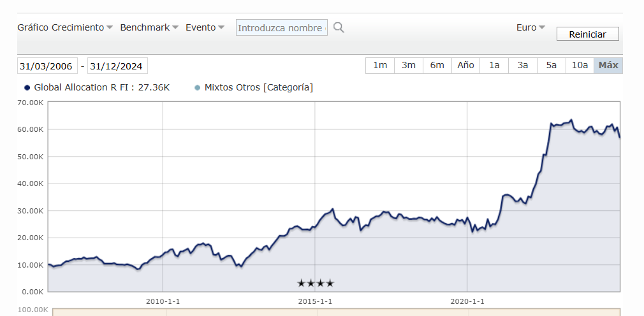The image size is (644, 316).
Task: Click the 40.00K axis label
Action: 31,183
